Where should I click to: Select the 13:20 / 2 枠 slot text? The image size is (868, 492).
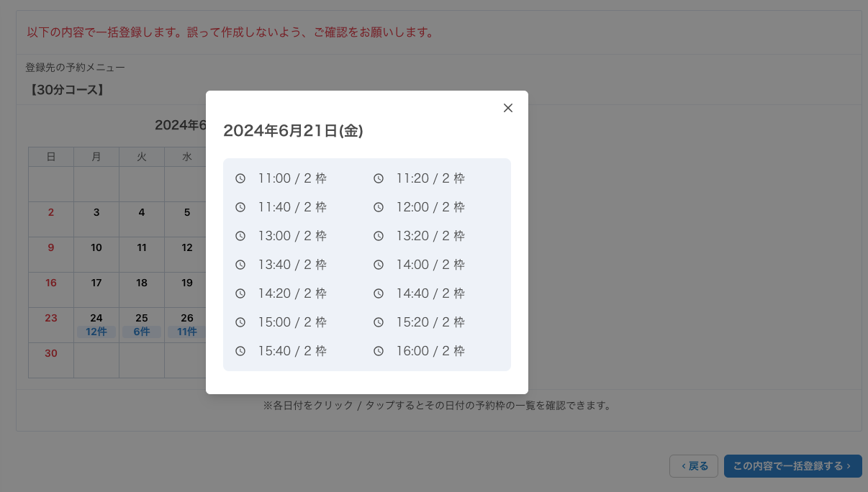click(430, 236)
